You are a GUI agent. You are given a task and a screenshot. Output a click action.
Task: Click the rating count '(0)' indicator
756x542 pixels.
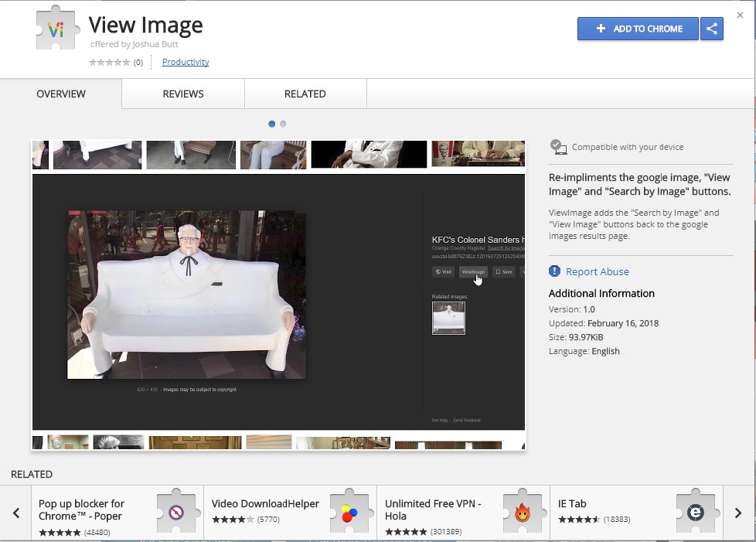tap(137, 63)
